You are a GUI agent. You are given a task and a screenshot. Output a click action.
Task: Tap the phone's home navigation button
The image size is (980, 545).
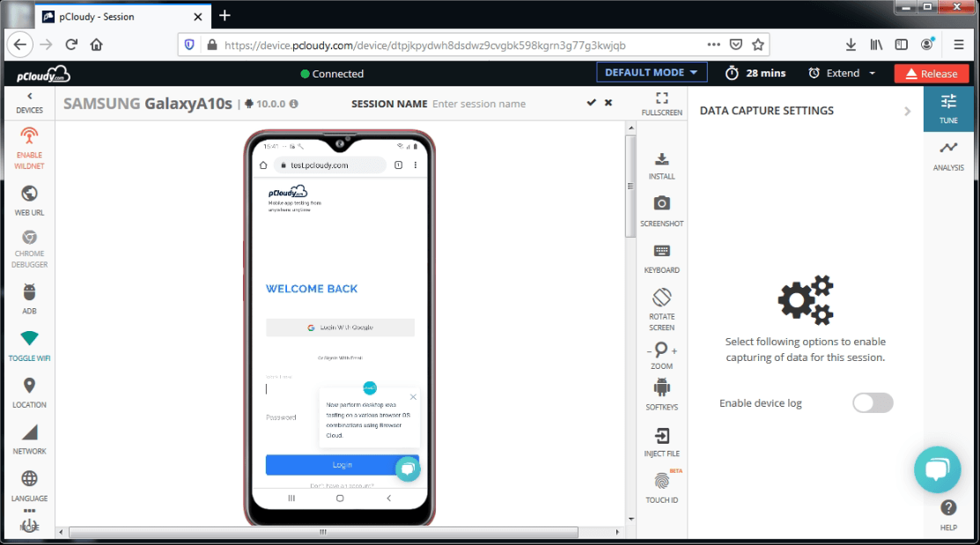point(340,498)
